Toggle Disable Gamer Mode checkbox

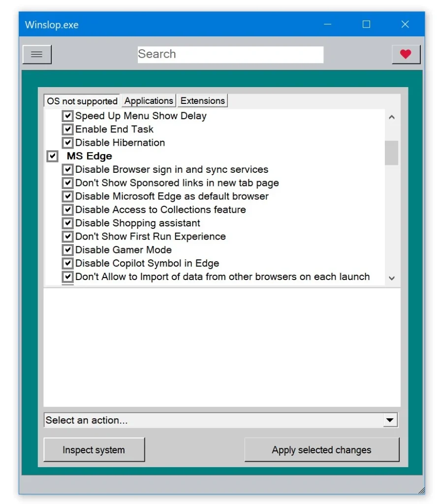68,250
